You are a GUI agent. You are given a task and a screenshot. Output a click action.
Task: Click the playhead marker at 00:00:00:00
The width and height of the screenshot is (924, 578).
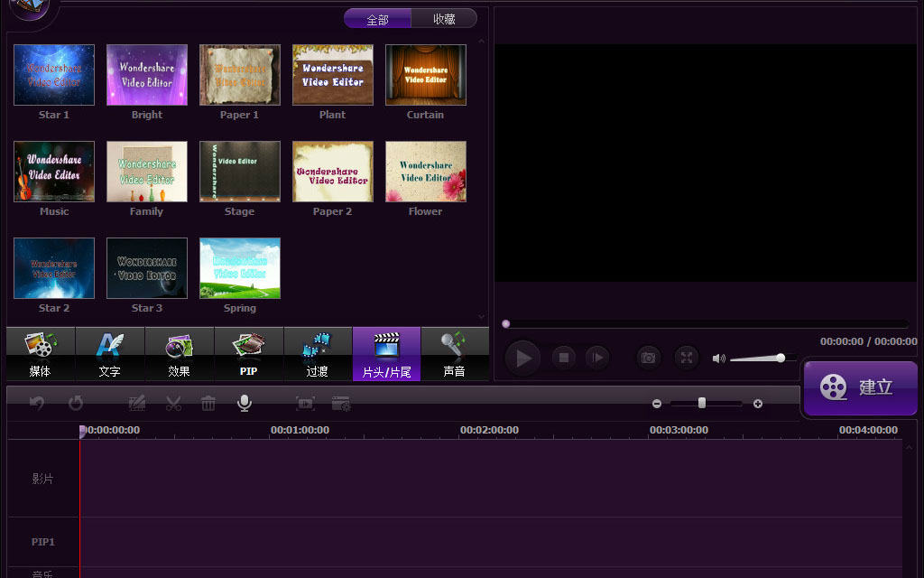tap(82, 431)
